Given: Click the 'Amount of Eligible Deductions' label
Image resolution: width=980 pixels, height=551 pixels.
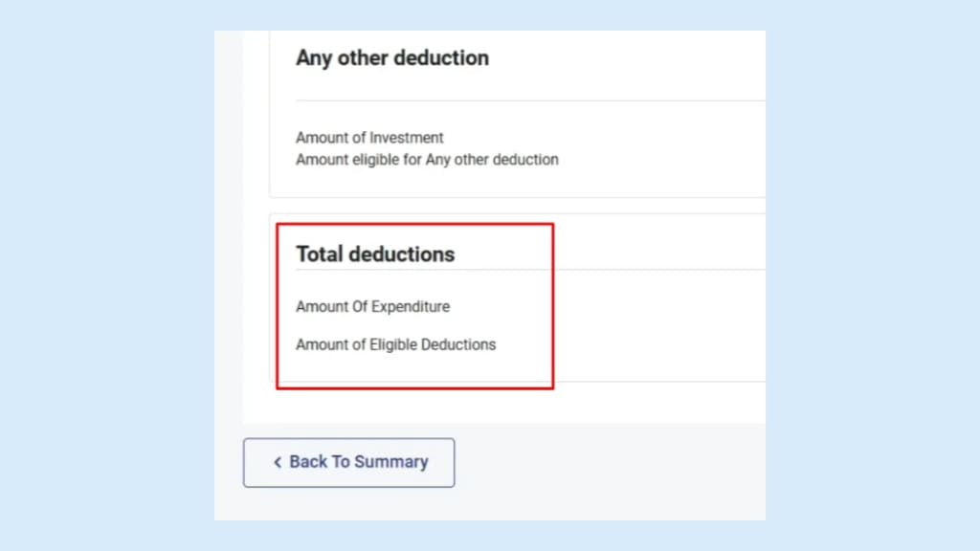Looking at the screenshot, I should [x=395, y=344].
